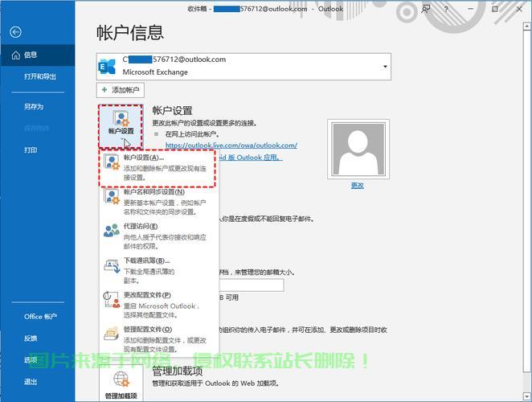Click the scroll up arrow of the scrollbar
Image resolution: width=532 pixels, height=402 pixels.
527,27
